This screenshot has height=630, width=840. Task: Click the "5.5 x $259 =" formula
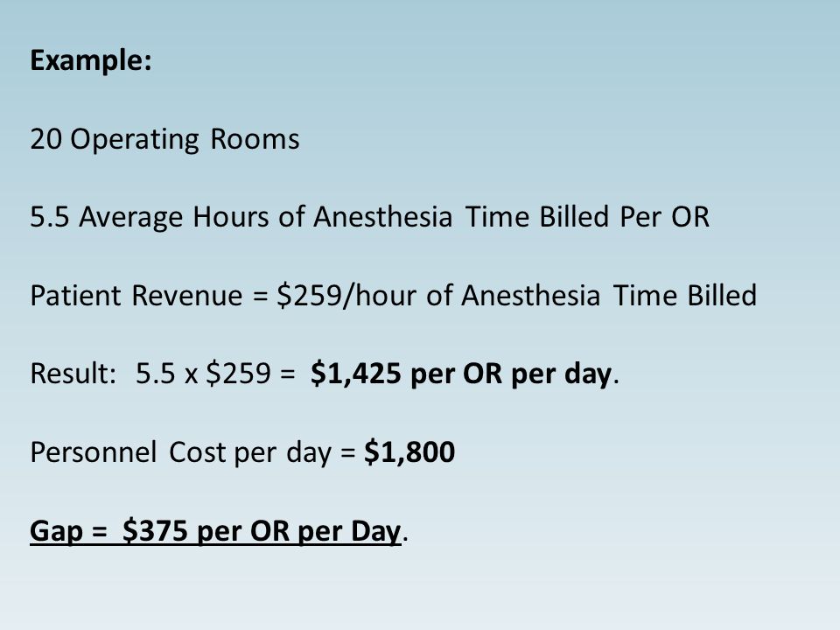[215, 374]
